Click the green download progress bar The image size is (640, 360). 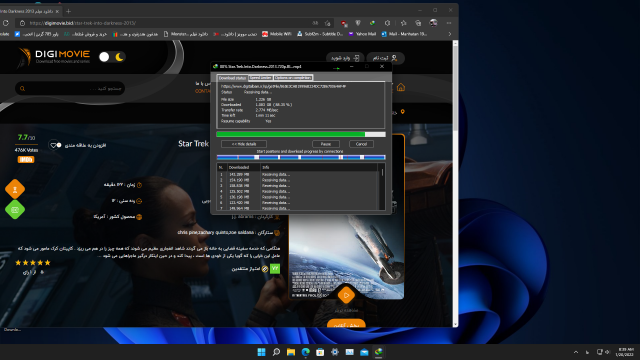301,134
